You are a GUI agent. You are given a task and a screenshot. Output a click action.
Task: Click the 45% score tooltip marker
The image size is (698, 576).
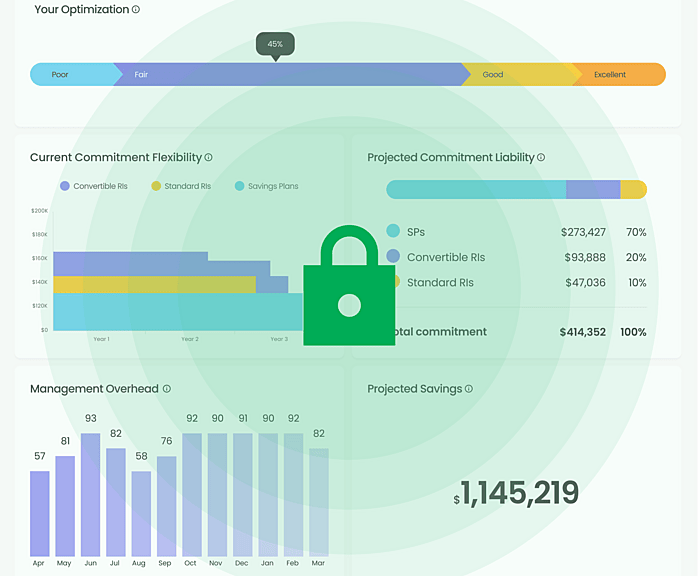275,46
